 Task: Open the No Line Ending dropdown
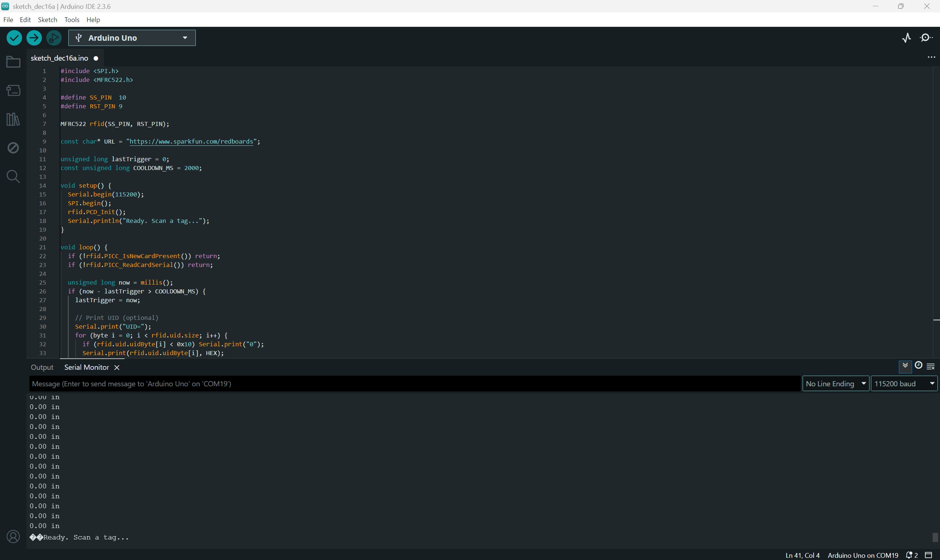835,383
